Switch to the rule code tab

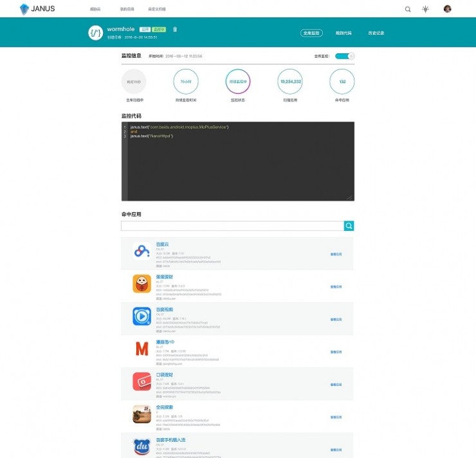343,33
